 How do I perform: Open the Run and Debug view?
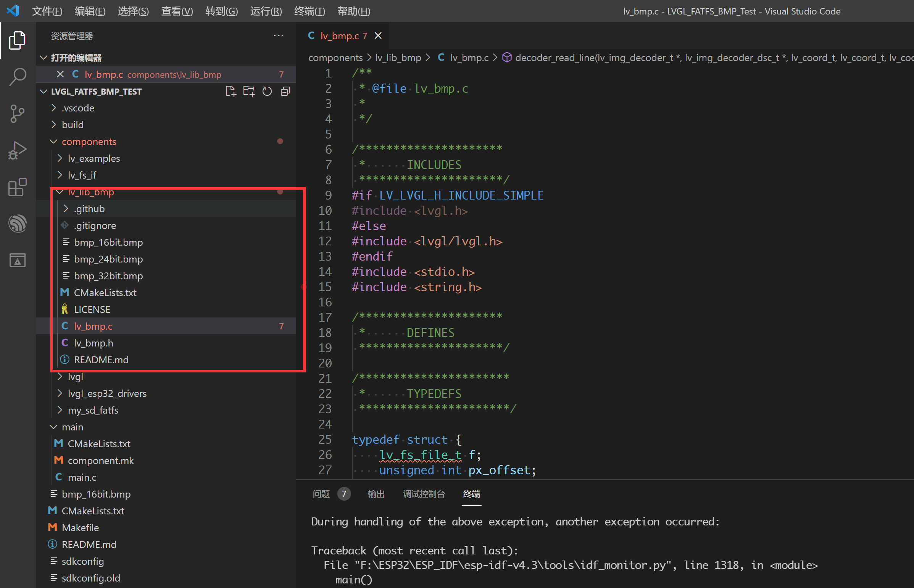[x=18, y=150]
